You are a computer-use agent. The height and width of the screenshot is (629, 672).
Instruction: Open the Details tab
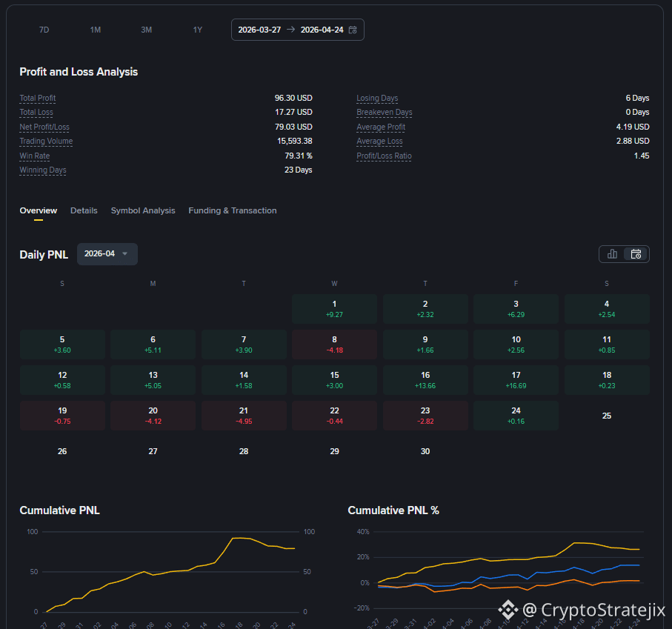coord(84,210)
